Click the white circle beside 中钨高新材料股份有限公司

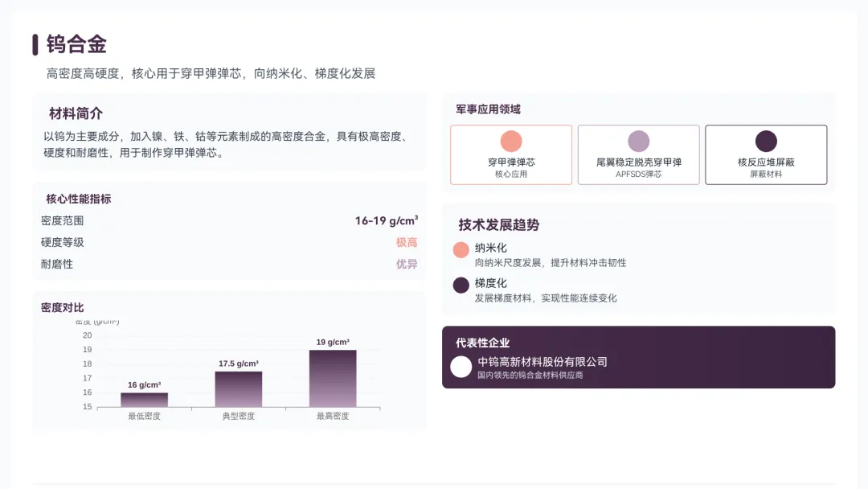click(x=461, y=367)
